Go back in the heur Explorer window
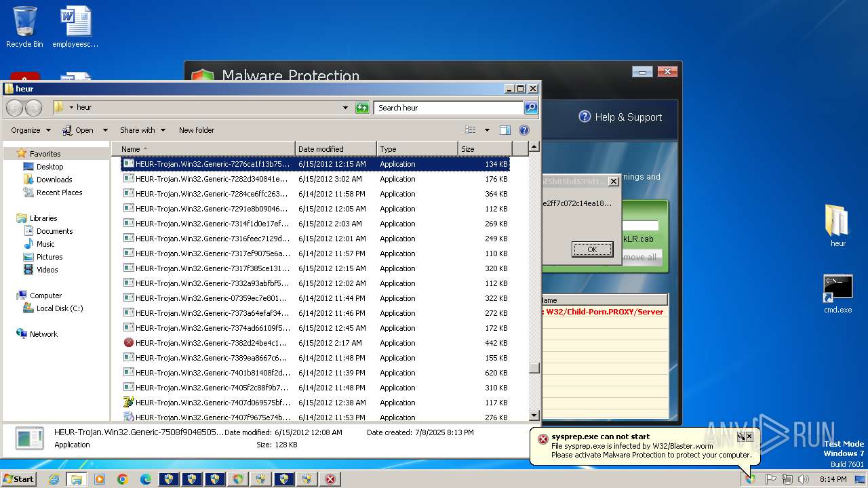Viewport: 868px width, 488px height. click(14, 107)
